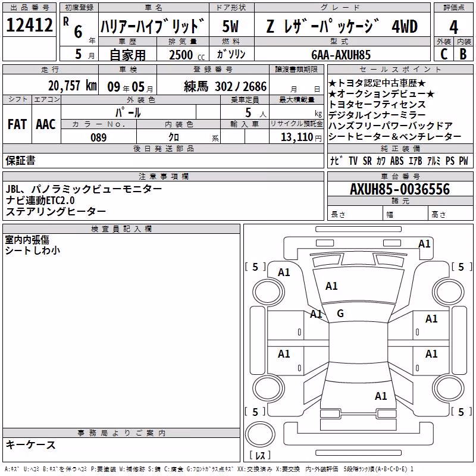Click the registration 練馬 302 2686
Viewport: 476px width, 476px height.
click(x=226, y=87)
